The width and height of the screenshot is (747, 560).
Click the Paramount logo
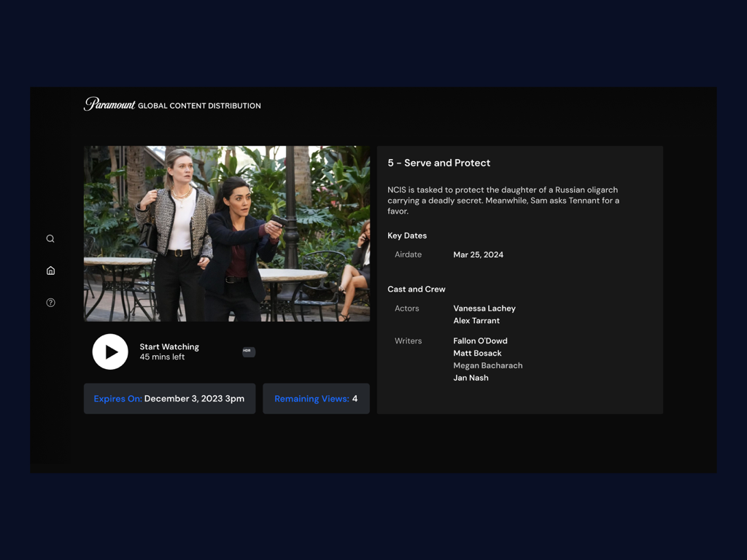pyautogui.click(x=108, y=104)
